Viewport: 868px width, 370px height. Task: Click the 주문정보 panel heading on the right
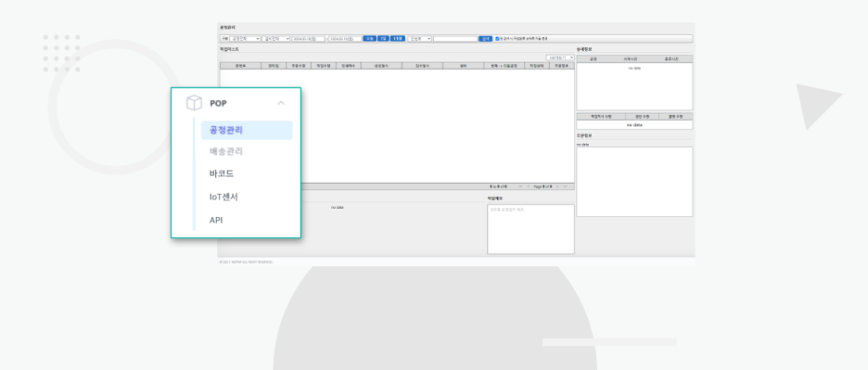coord(584,135)
